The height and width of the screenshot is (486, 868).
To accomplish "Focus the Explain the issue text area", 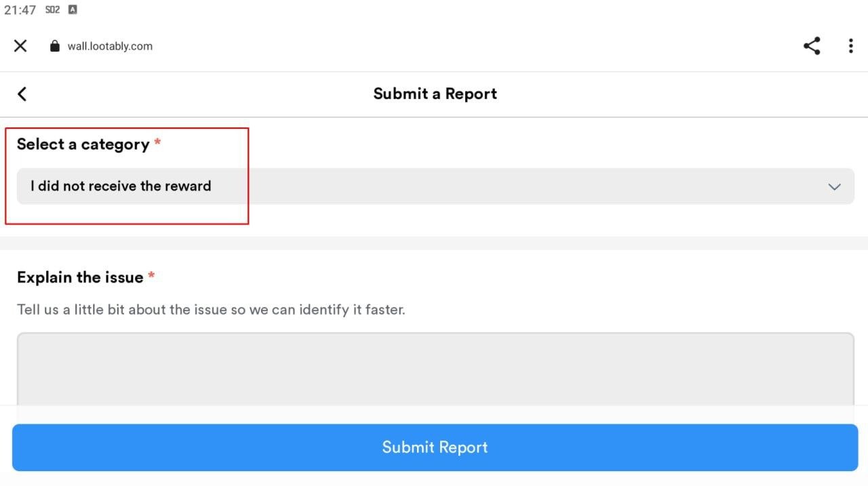I will [435, 369].
